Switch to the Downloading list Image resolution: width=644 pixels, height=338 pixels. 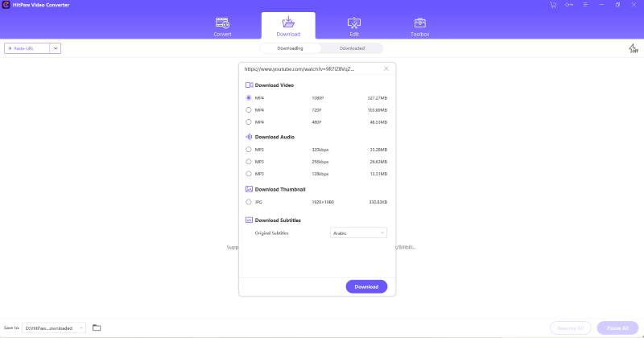(x=290, y=48)
